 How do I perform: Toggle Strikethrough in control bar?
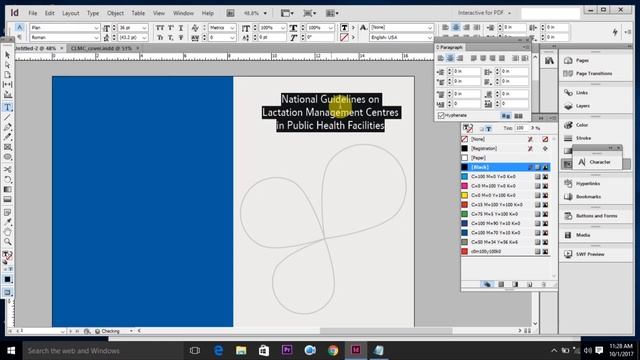181,38
